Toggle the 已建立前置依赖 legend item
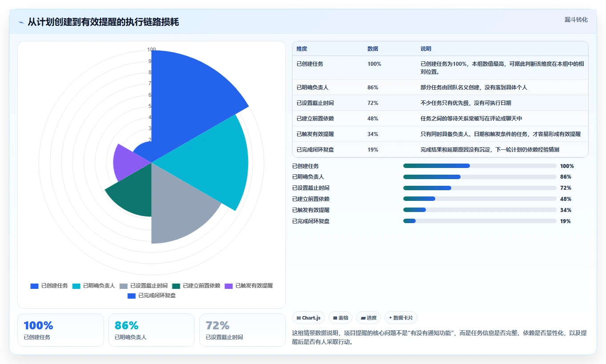This screenshot has height=364, width=606. pyautogui.click(x=196, y=286)
